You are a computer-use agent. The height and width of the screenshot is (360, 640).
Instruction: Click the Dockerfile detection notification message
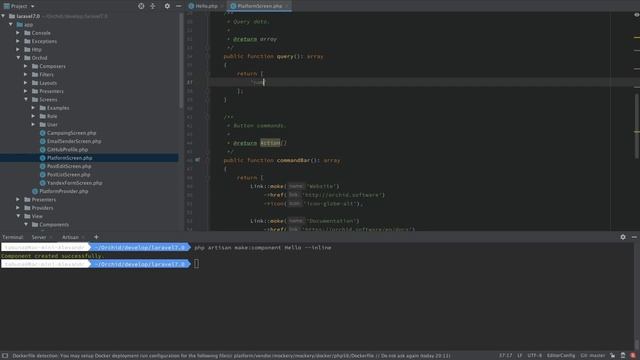(x=231, y=356)
